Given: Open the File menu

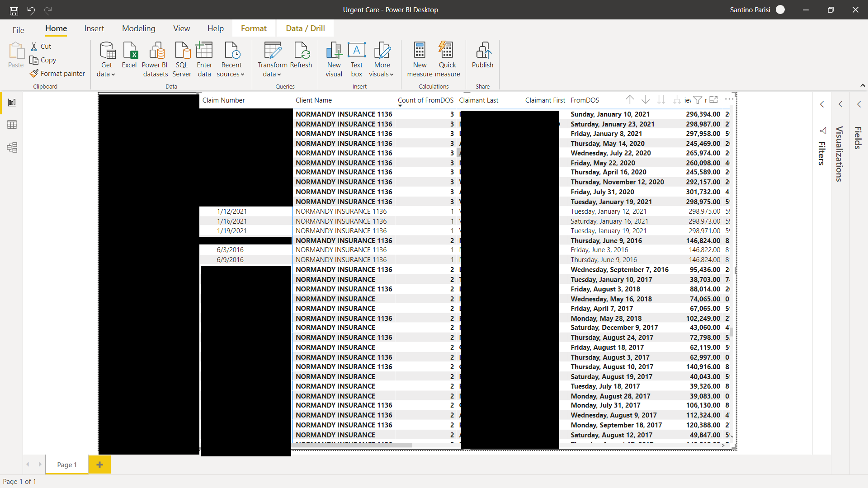Looking at the screenshot, I should pyautogui.click(x=19, y=30).
